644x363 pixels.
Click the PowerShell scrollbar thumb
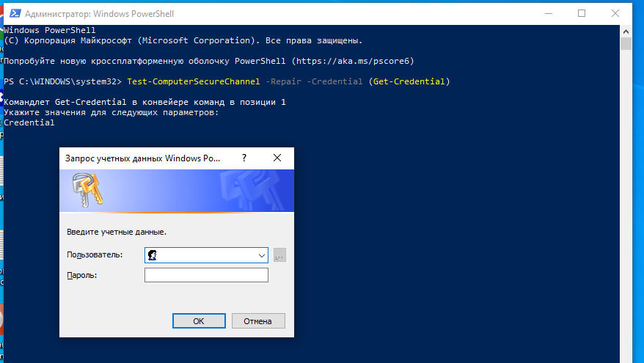626,43
